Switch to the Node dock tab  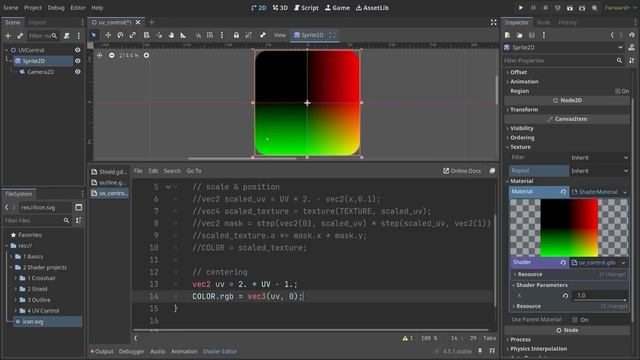(543, 22)
